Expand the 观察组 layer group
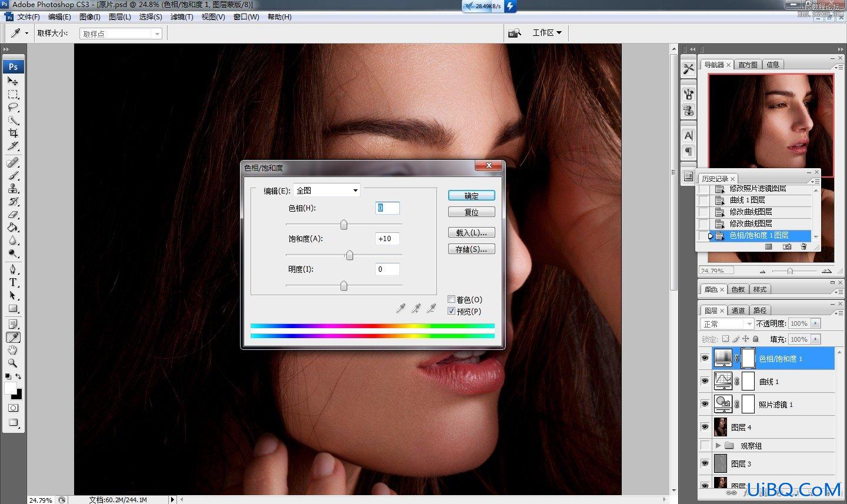Image resolution: width=847 pixels, height=504 pixels. click(x=718, y=446)
